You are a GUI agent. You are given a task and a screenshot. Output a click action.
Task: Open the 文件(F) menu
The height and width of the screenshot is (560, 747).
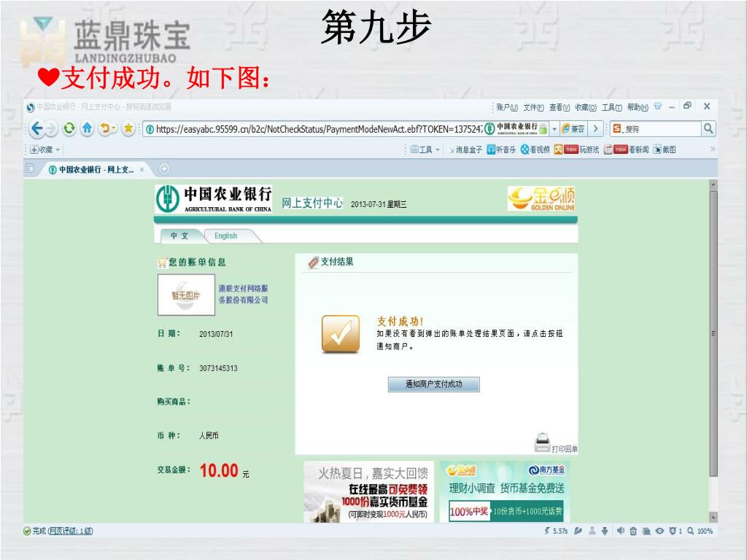point(533,108)
